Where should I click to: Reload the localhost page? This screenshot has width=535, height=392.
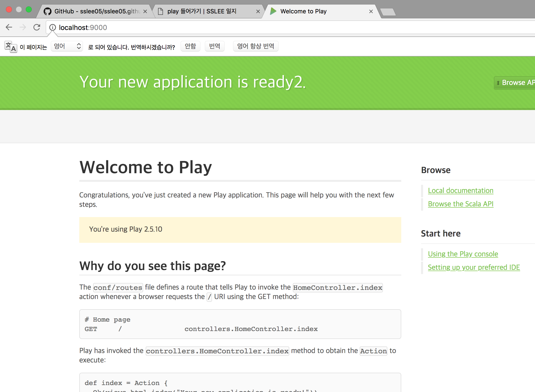tap(37, 27)
